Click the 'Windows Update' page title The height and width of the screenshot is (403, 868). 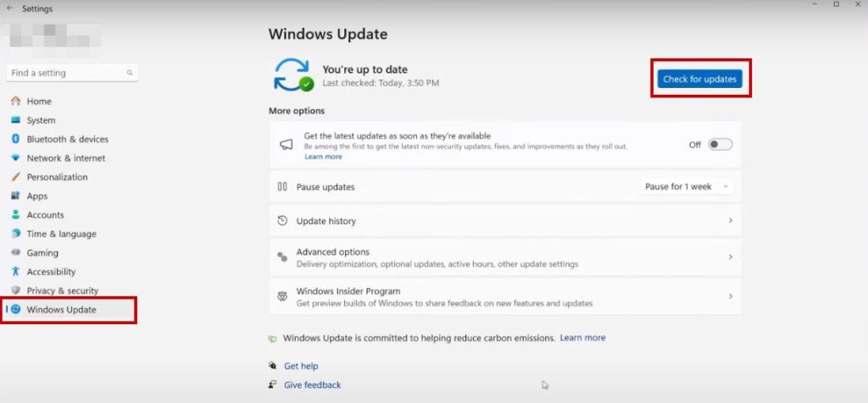328,34
